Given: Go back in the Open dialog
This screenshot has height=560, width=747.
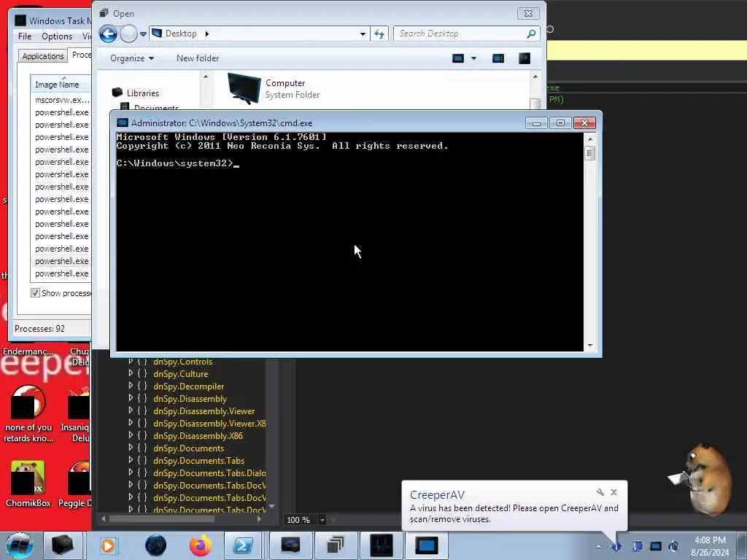Looking at the screenshot, I should tap(108, 34).
